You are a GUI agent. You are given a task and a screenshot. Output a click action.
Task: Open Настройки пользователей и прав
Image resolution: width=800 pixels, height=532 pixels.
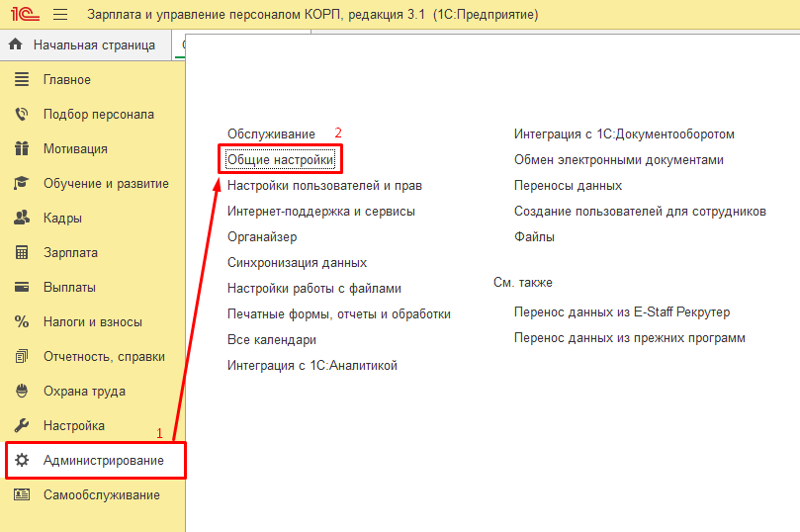(x=324, y=186)
